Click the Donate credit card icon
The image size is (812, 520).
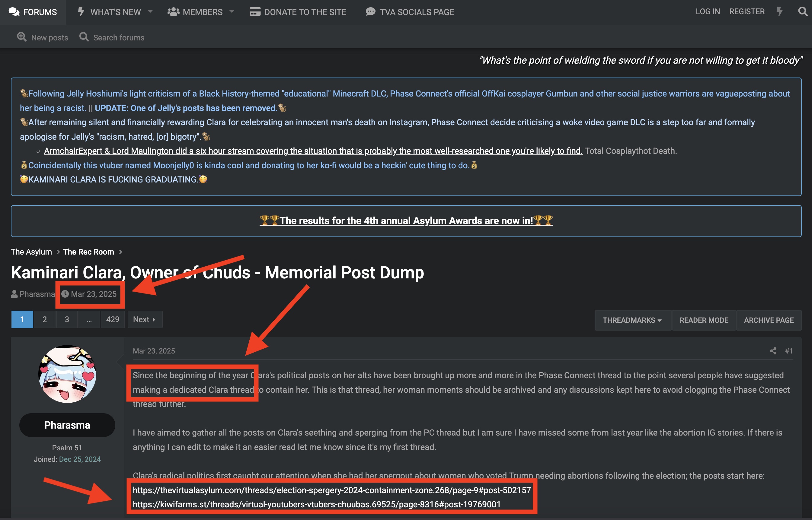pos(255,12)
